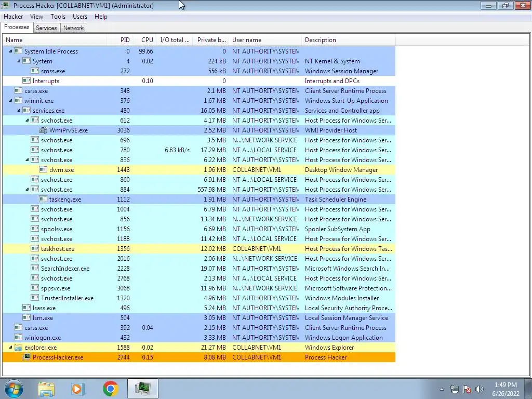This screenshot has width=532, height=399.
Task: Click the spoolsv.exe process icon
Action: coord(35,229)
